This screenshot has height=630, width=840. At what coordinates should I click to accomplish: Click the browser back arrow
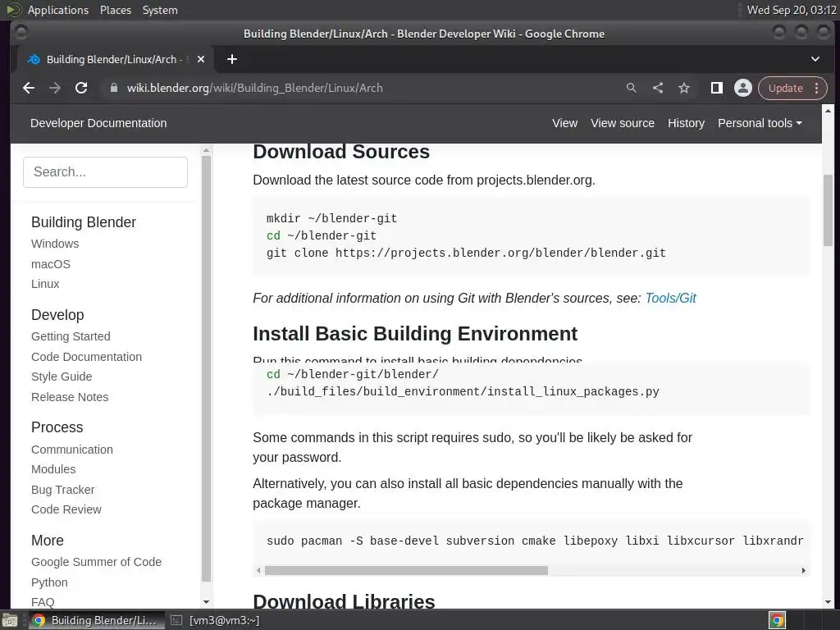coord(29,88)
